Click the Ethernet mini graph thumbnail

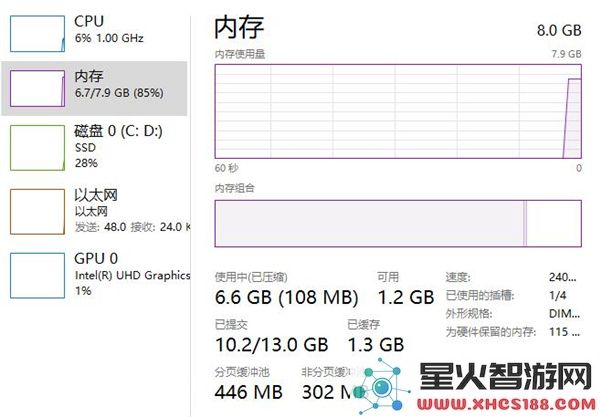coord(37,211)
